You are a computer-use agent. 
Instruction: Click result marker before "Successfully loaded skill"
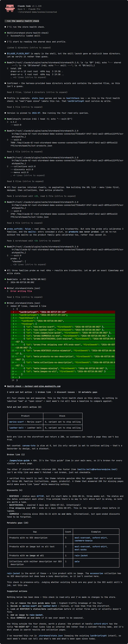coord(8,36)
